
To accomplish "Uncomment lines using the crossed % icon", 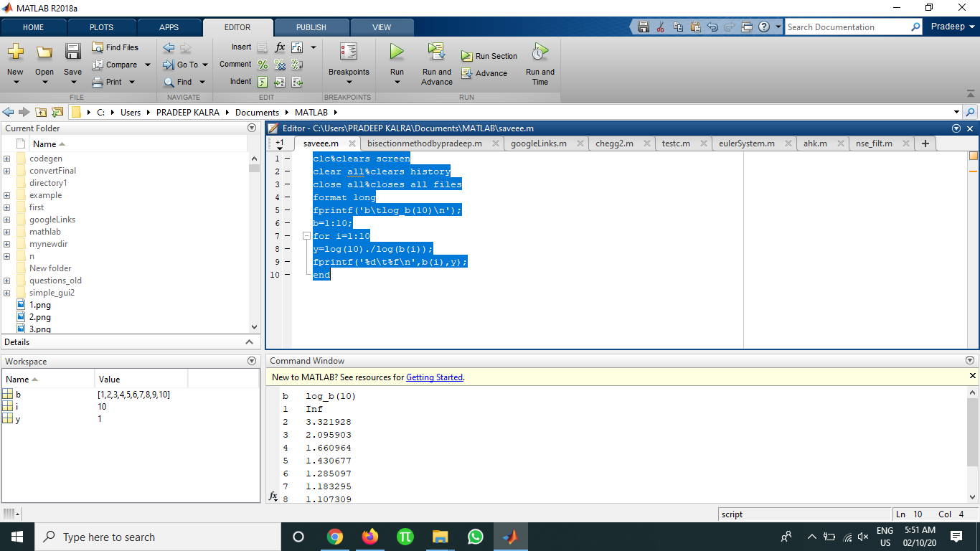I will click(x=280, y=65).
